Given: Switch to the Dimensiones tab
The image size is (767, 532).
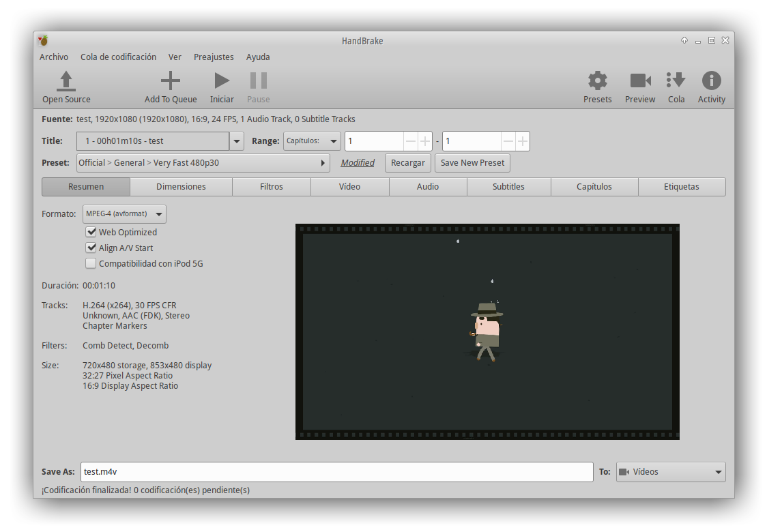Looking at the screenshot, I should (181, 187).
